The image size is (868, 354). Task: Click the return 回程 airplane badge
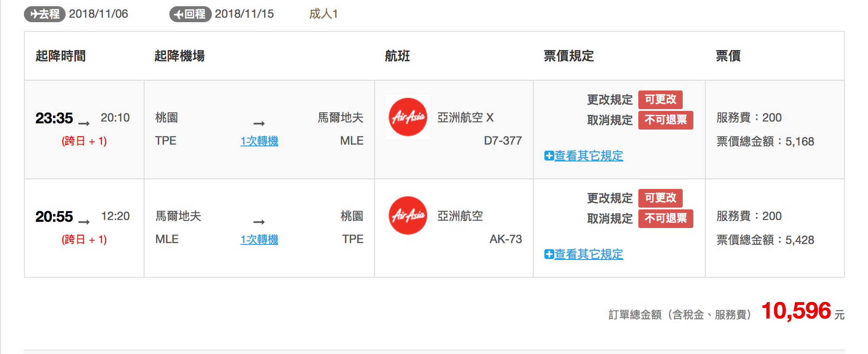(190, 14)
